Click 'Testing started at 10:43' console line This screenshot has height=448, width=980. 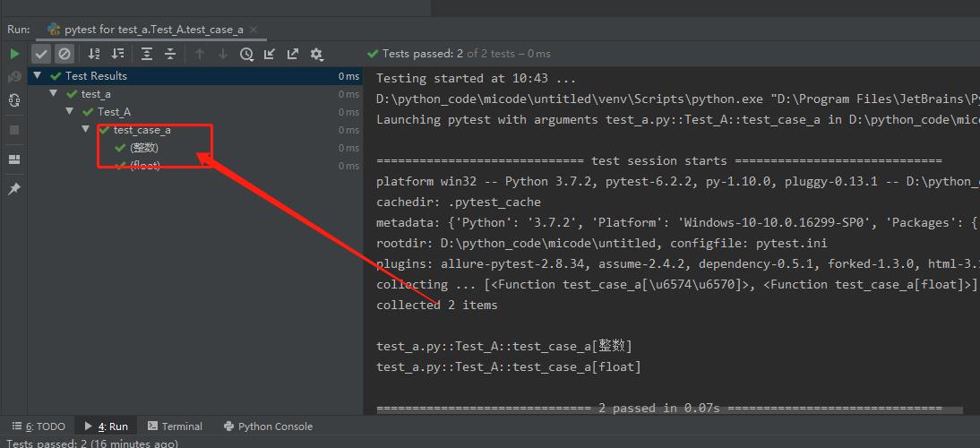[x=476, y=78]
